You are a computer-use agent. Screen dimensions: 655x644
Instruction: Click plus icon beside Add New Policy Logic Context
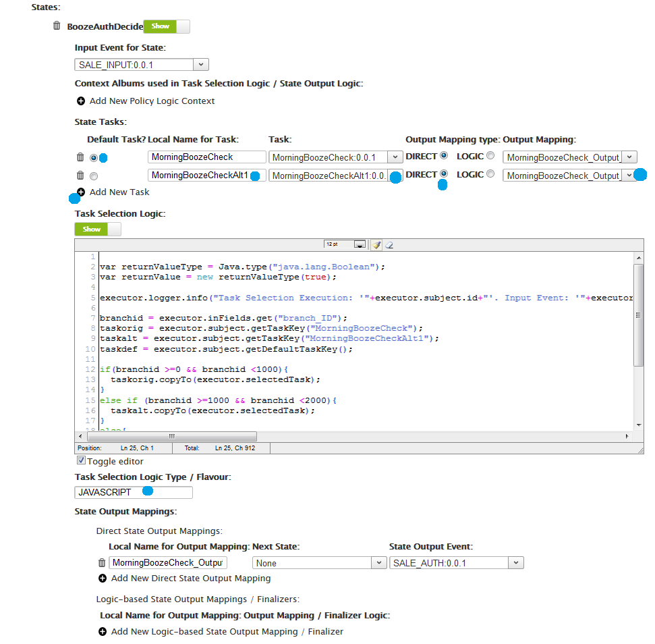click(x=81, y=101)
